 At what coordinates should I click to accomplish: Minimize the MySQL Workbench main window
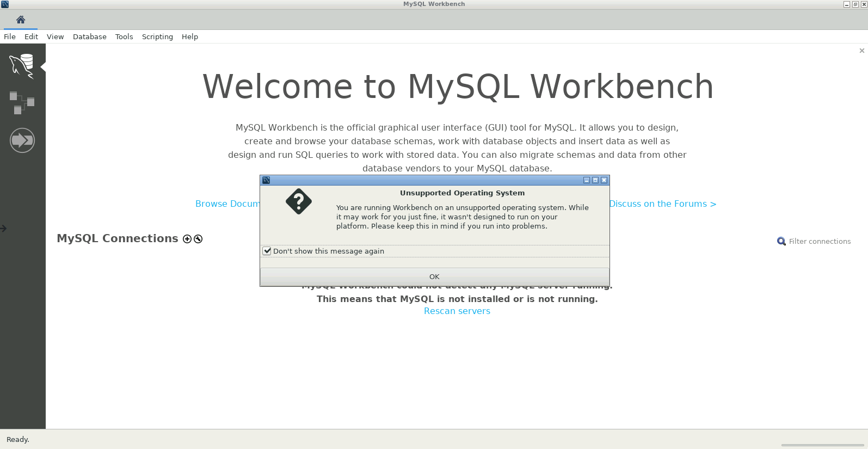point(847,4)
